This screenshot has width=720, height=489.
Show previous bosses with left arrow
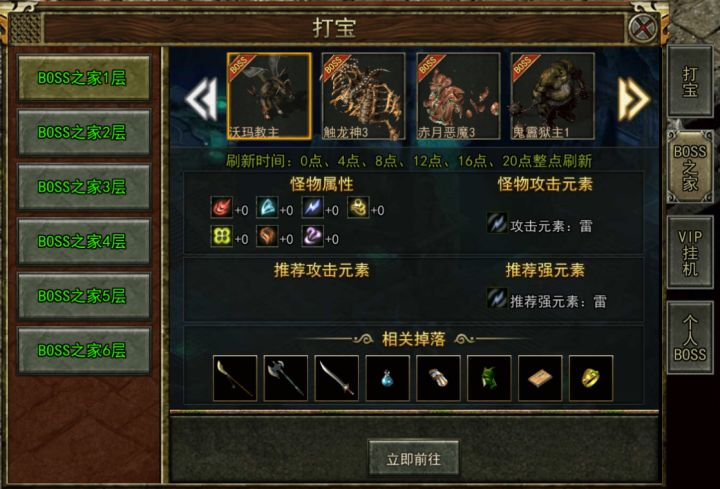coord(201,98)
